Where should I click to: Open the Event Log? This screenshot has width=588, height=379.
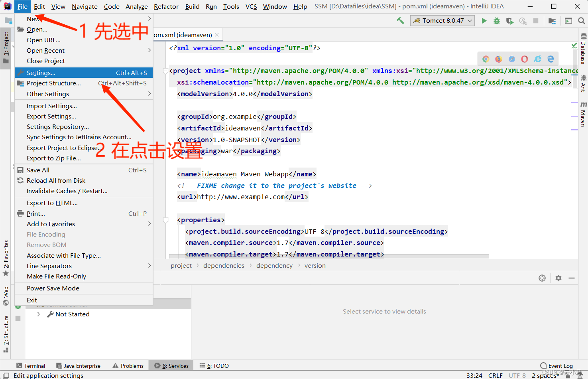557,366
